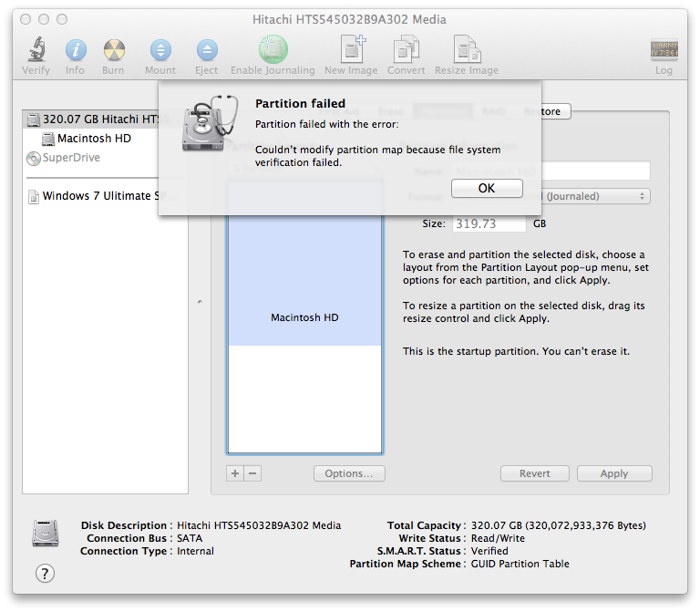Click the Convert toolbar icon
Image resolution: width=700 pixels, height=612 pixels.
tap(406, 49)
